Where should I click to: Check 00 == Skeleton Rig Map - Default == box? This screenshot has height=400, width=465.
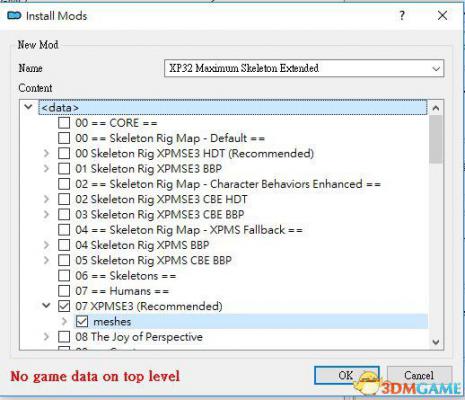(64, 138)
